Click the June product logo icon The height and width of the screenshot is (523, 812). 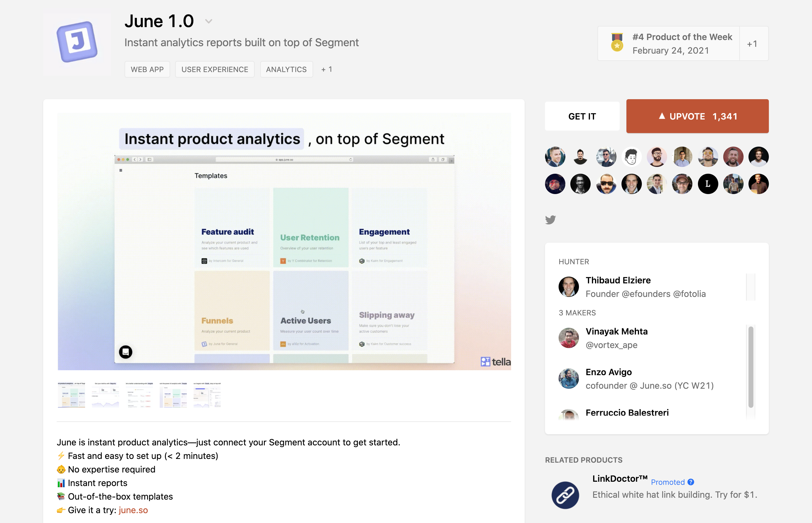tap(77, 42)
